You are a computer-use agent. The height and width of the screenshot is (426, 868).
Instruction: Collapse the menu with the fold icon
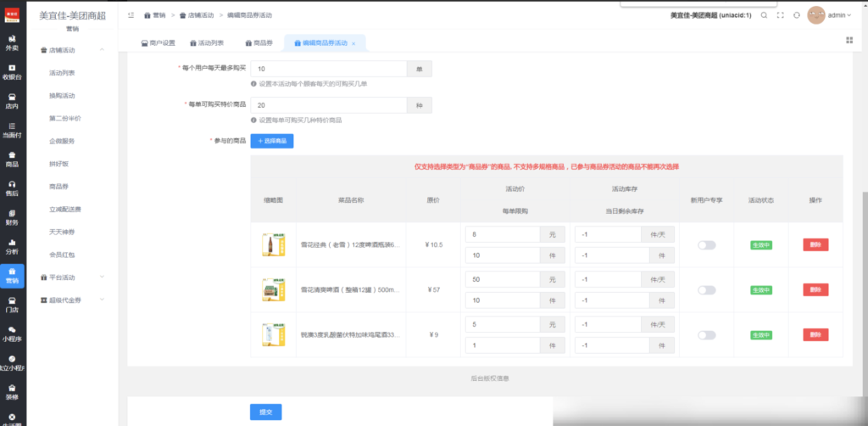pos(131,15)
